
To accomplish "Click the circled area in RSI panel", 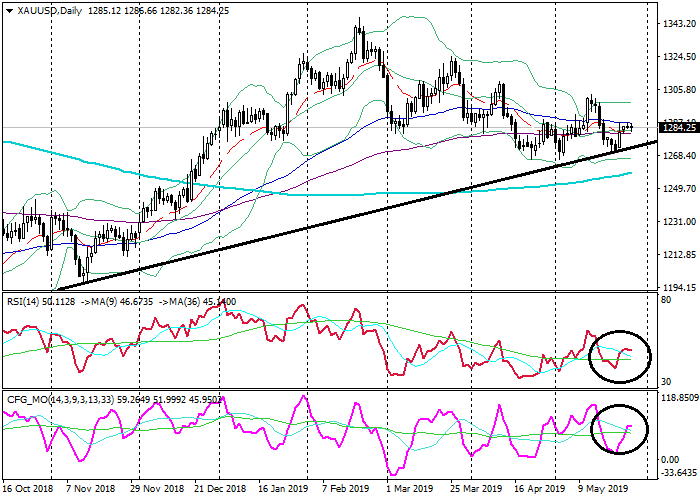I will pyautogui.click(x=620, y=355).
